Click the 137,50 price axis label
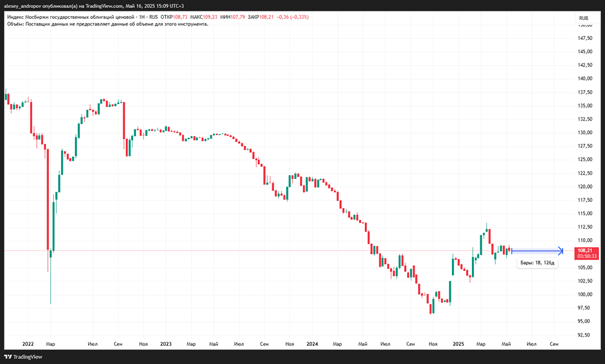605x364 pixels. [x=585, y=92]
